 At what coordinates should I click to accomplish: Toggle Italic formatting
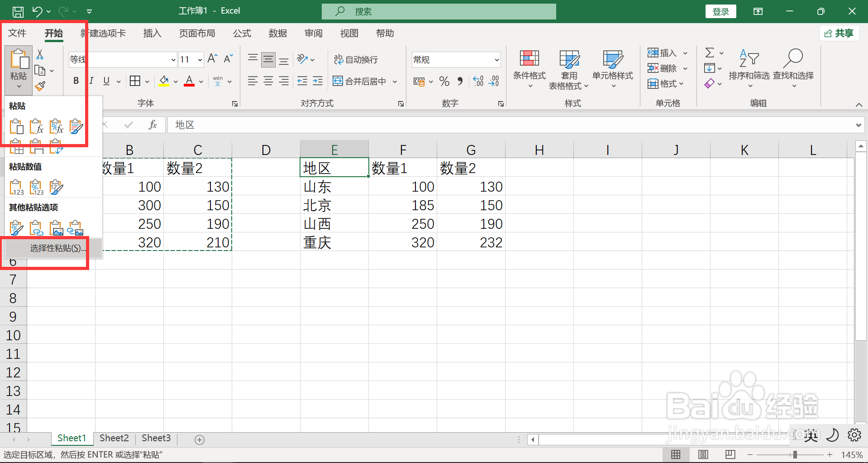click(x=91, y=81)
